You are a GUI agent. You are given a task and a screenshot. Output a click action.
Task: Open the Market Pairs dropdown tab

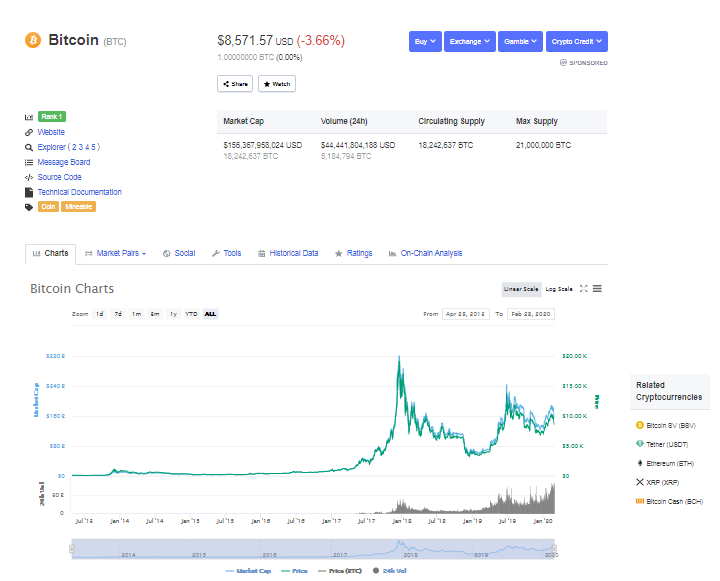pos(115,254)
